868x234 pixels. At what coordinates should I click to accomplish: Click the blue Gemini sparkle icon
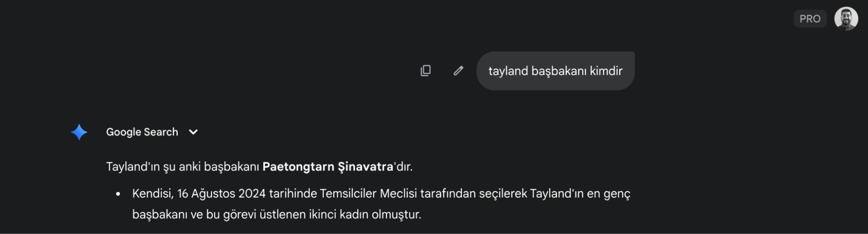click(79, 132)
